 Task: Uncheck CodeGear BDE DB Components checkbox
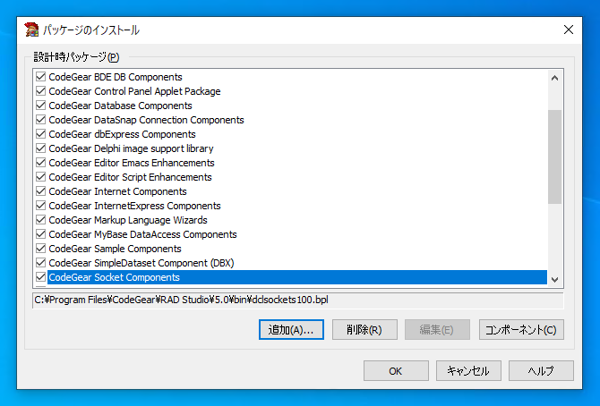click(x=41, y=77)
